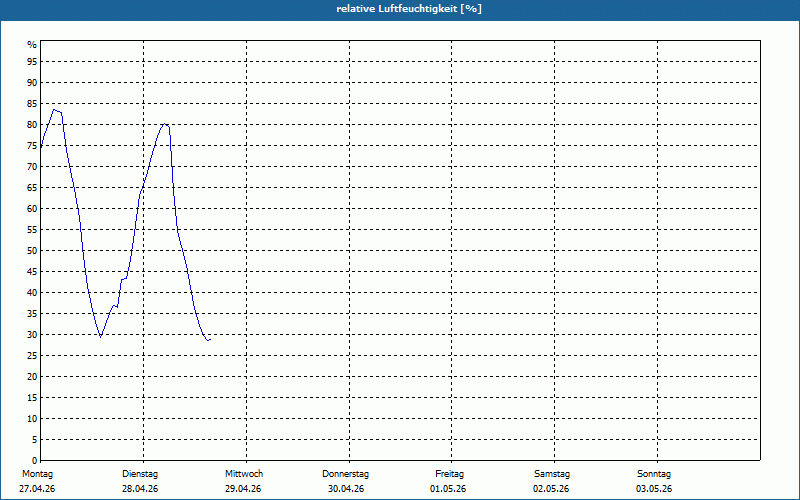Image resolution: width=800 pixels, height=500 pixels.
Task: Select the 'Sonntag' day label
Action: point(654,474)
